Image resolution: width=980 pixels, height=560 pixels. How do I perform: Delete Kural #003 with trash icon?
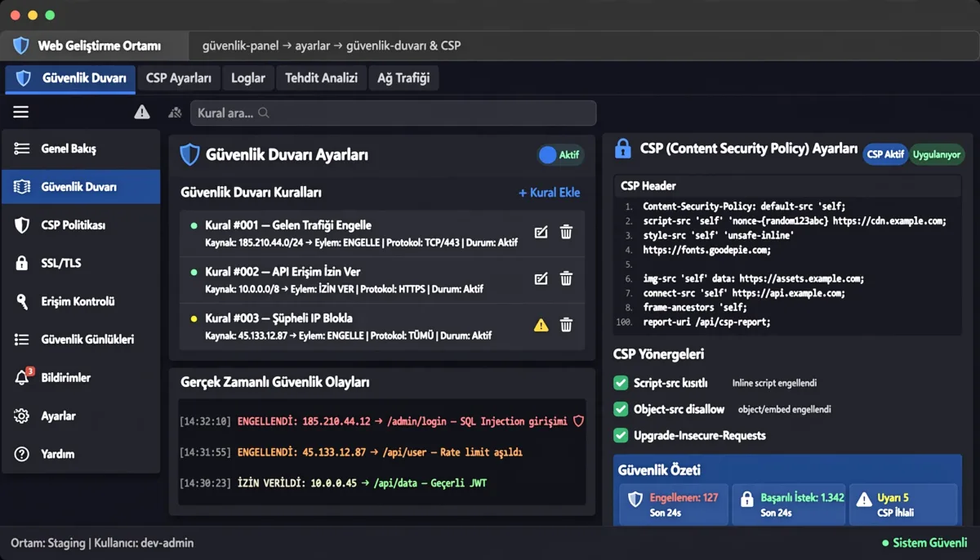point(566,325)
